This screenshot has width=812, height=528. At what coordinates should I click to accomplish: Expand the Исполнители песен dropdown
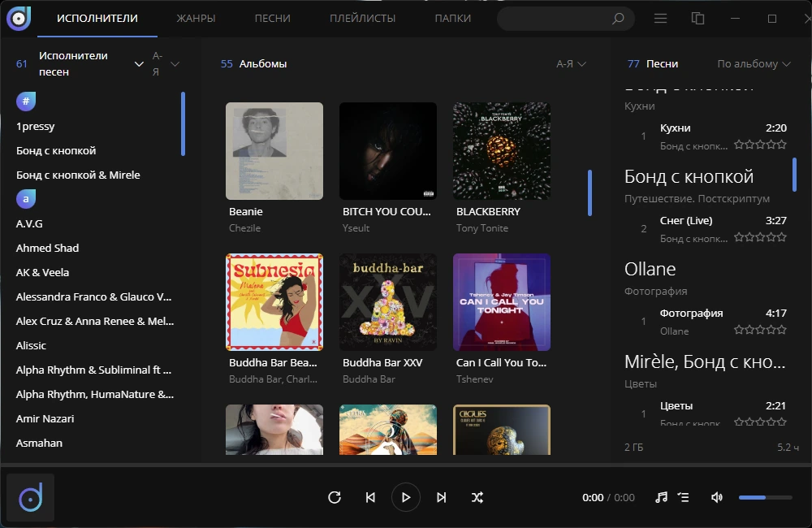point(139,63)
